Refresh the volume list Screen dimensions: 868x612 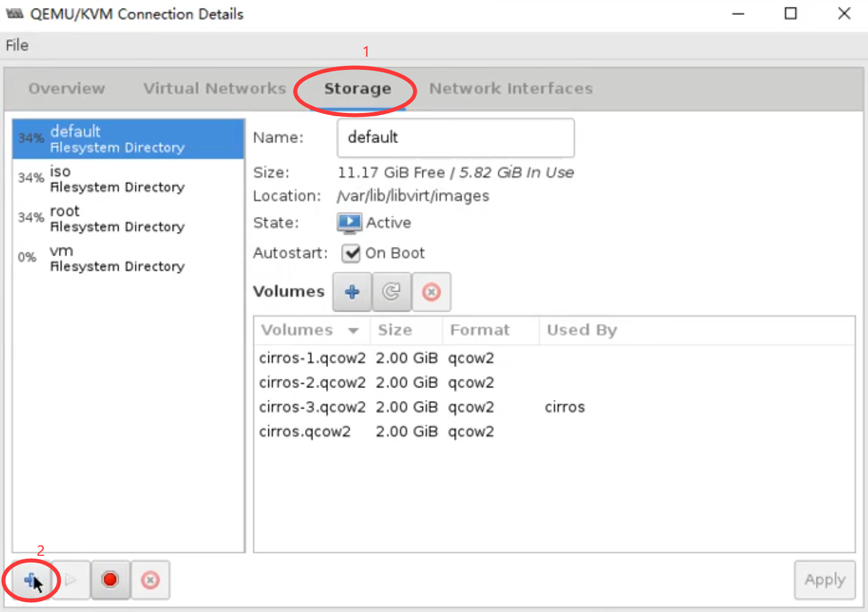click(x=392, y=292)
